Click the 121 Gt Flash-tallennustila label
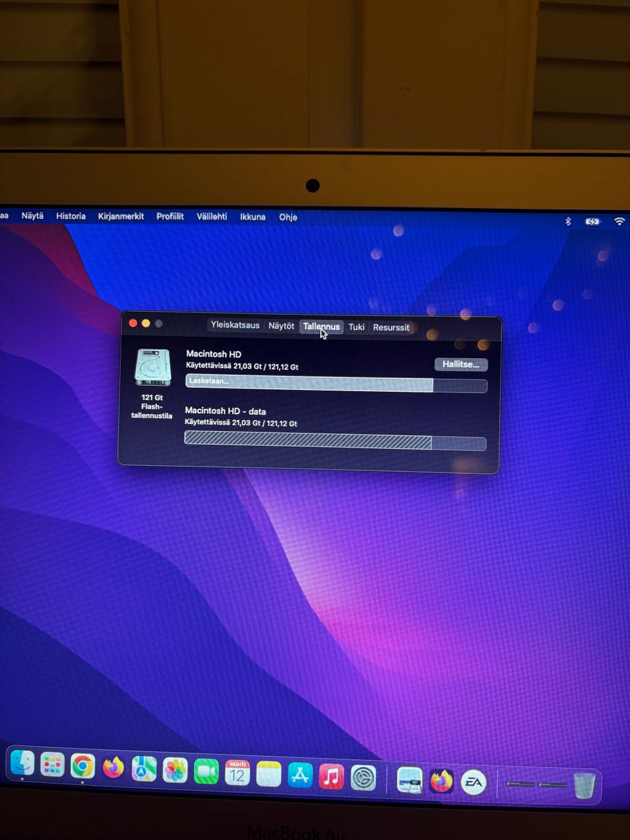This screenshot has height=840, width=630. [152, 406]
